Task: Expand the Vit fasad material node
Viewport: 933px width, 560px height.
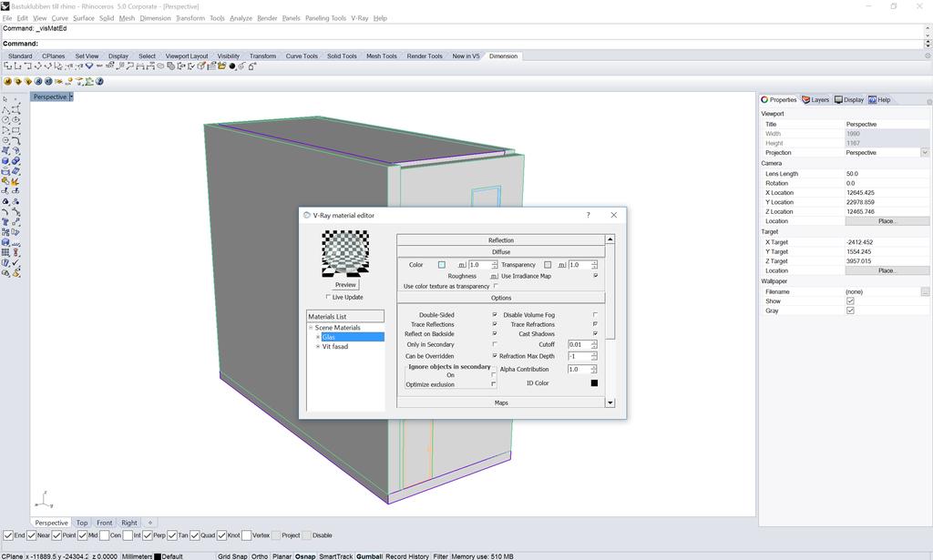Action: (x=318, y=346)
